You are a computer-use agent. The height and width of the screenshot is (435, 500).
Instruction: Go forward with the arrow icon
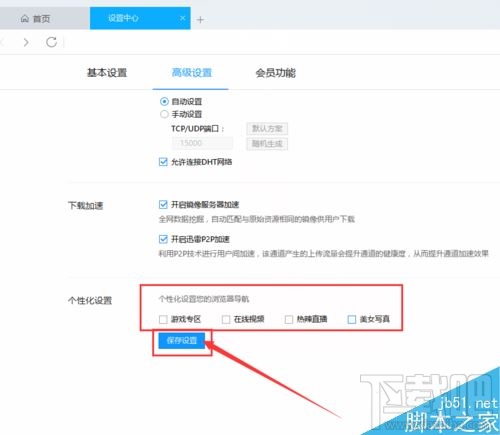pyautogui.click(x=26, y=42)
